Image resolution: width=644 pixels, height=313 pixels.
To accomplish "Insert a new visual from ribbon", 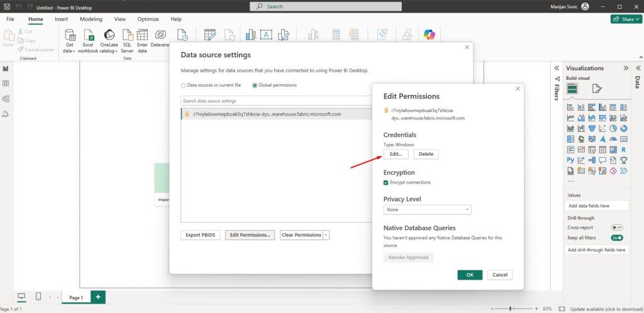I will 250,35.
